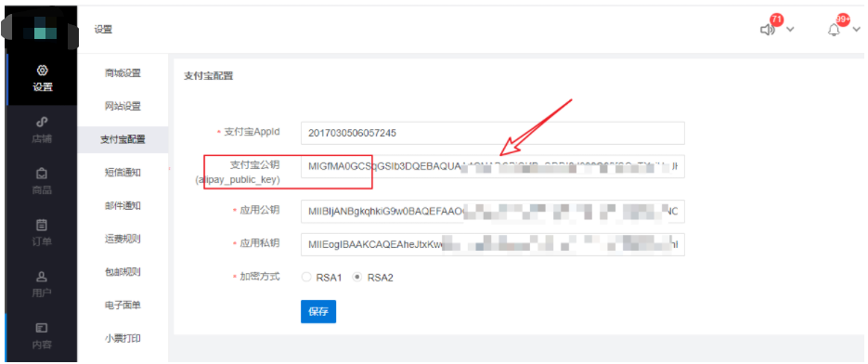Expand the chevron next to speaker icon
This screenshot has height=364, width=868.
point(791,30)
